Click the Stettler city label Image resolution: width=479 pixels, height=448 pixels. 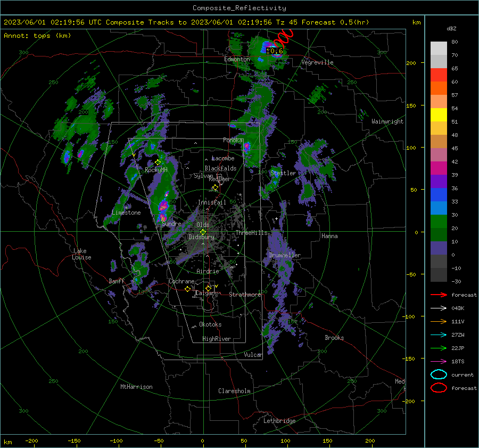pos(283,173)
